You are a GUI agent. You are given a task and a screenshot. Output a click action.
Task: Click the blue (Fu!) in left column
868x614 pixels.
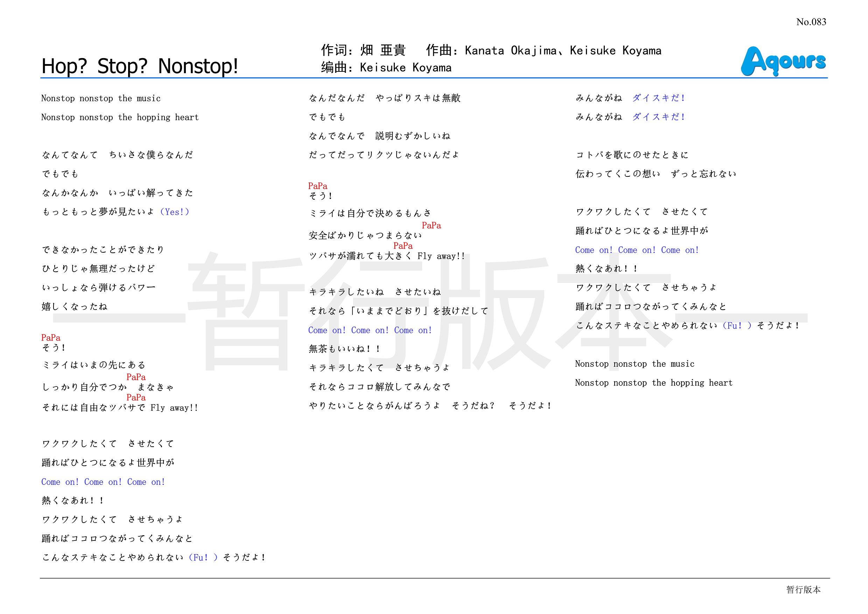(x=203, y=557)
